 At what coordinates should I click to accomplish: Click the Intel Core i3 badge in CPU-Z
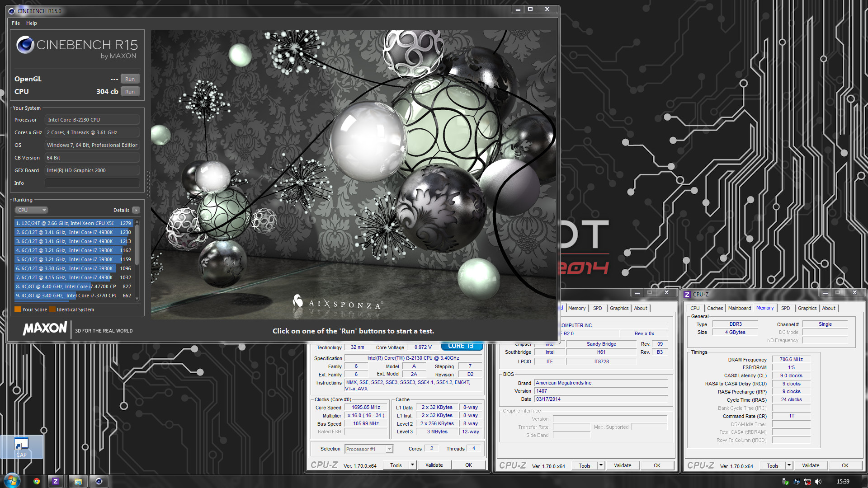click(x=462, y=346)
